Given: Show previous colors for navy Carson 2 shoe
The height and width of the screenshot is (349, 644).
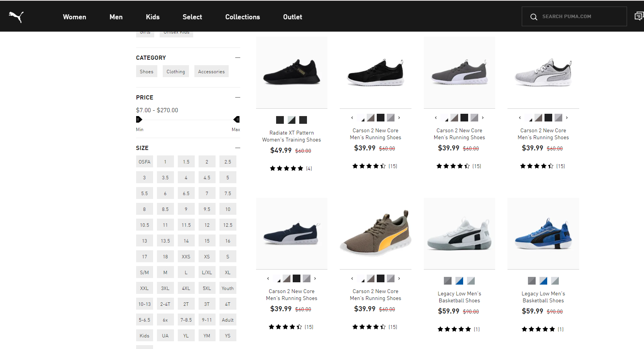Looking at the screenshot, I should coord(268,278).
